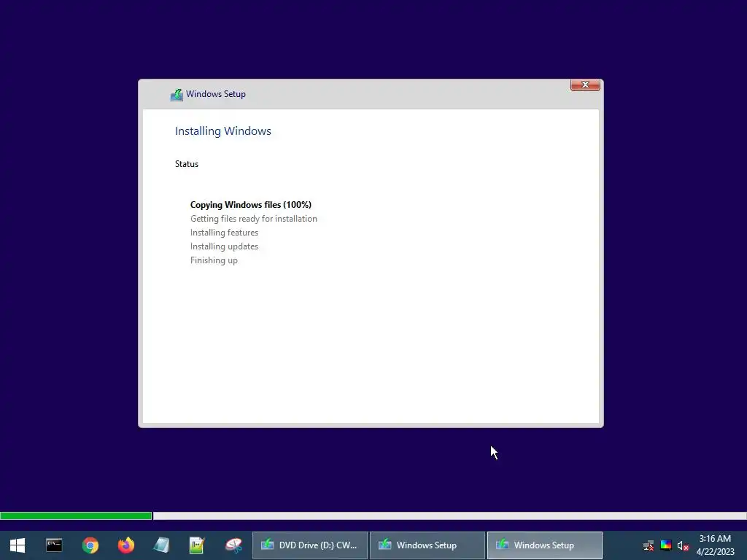The width and height of the screenshot is (747, 560).
Task: Click the muted volume tray icon
Action: coord(683,545)
